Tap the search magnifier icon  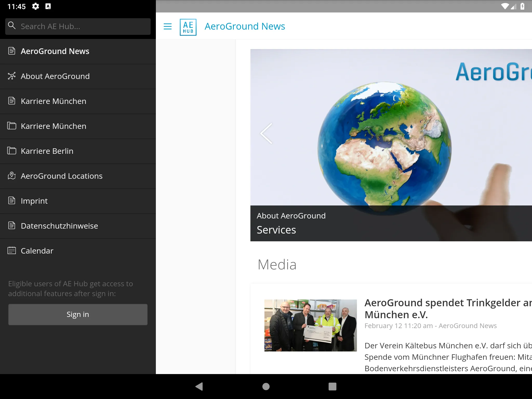[12, 25]
